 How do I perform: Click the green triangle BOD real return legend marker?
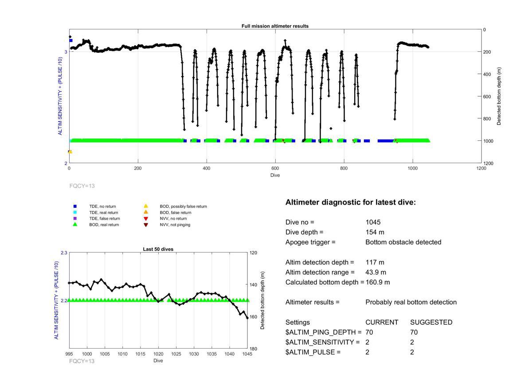click(75, 225)
